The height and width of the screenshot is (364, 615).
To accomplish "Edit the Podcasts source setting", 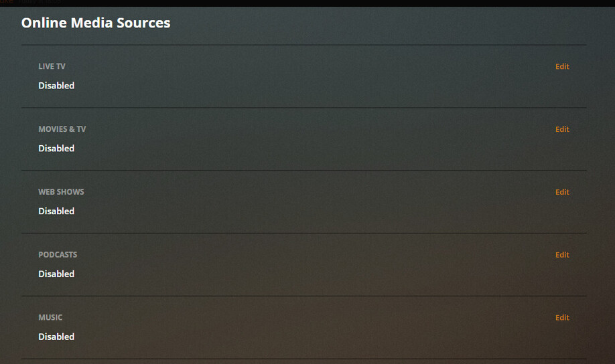I will (x=562, y=255).
